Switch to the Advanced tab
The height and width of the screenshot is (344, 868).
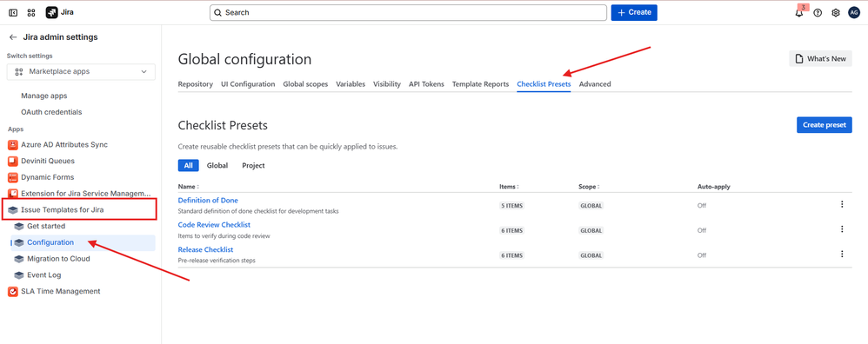(595, 84)
